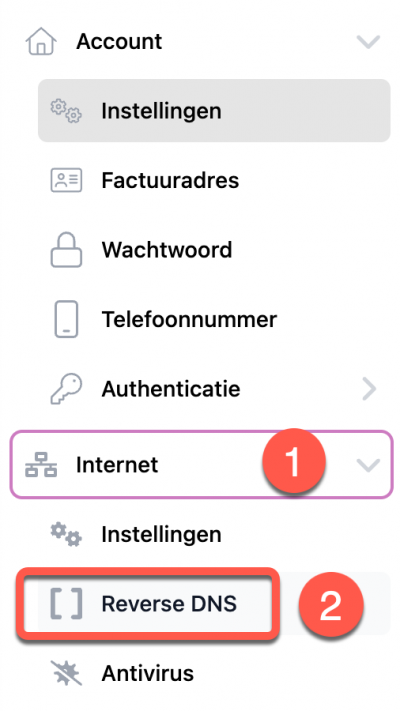Image resolution: width=400 pixels, height=711 pixels.
Task: Select the Factuuradres ID card icon
Action: (x=66, y=180)
